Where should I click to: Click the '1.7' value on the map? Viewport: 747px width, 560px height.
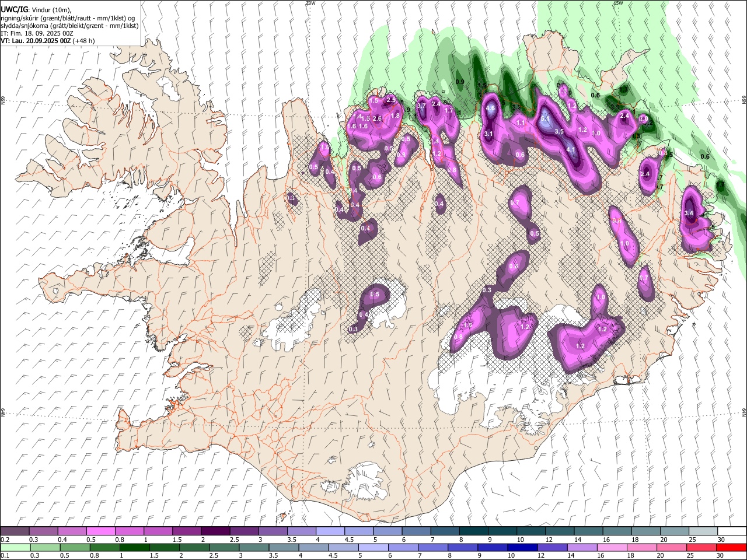pos(449,110)
